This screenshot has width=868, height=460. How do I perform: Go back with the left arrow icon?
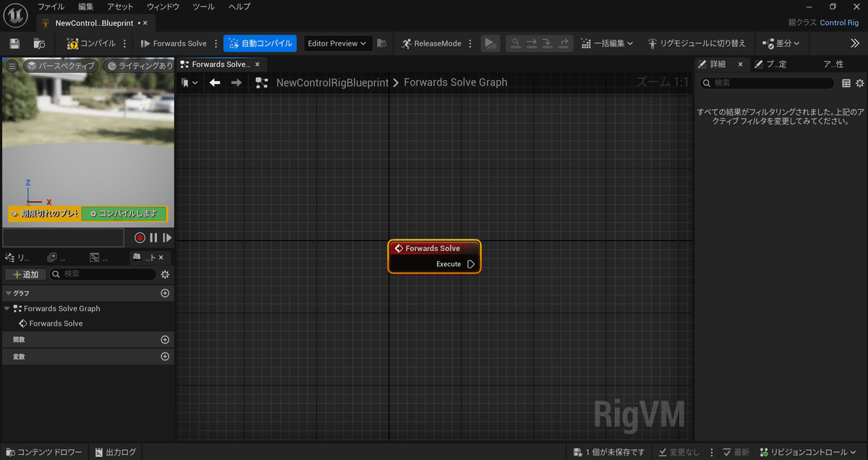(x=215, y=83)
